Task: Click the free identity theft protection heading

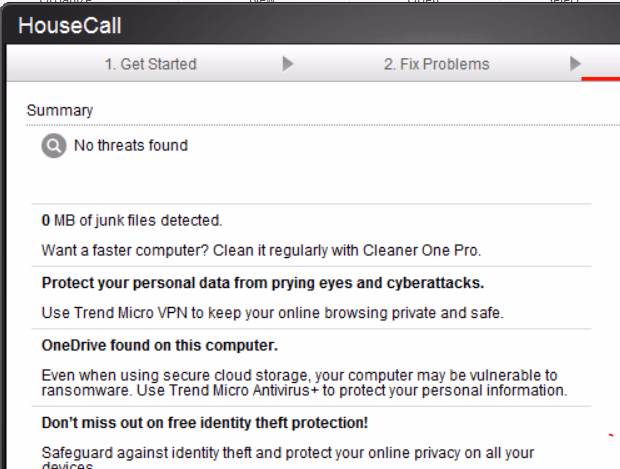Action: tap(205, 423)
